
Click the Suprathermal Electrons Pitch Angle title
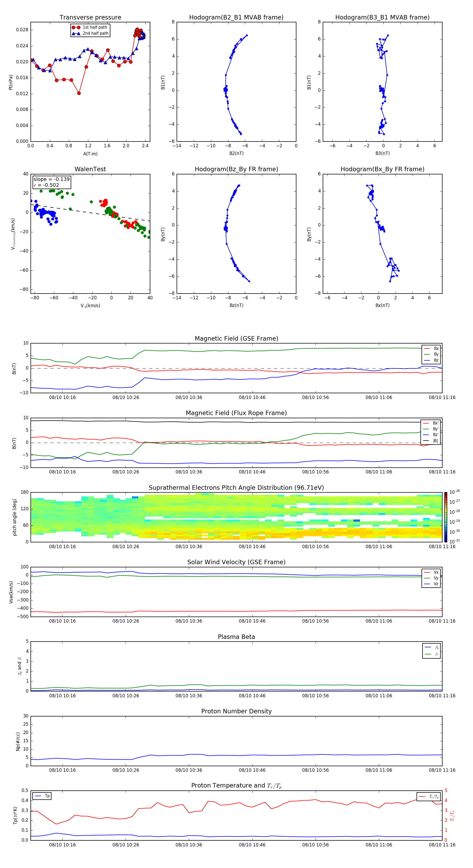tap(236, 488)
